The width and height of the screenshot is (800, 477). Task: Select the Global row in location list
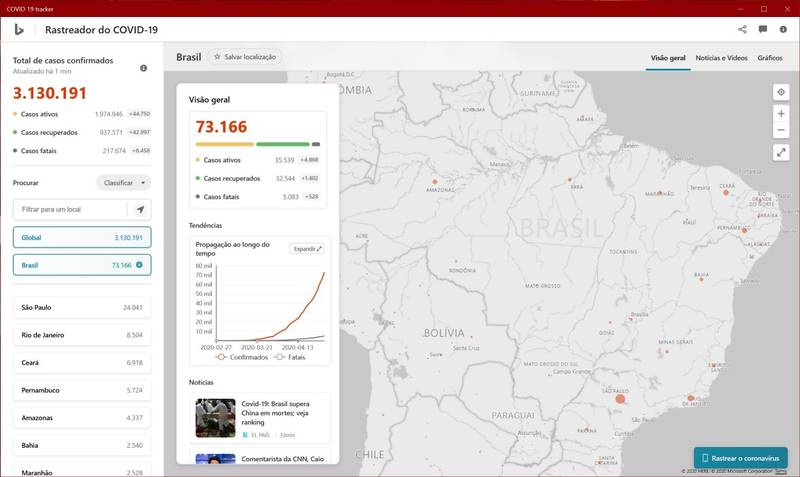tap(82, 237)
